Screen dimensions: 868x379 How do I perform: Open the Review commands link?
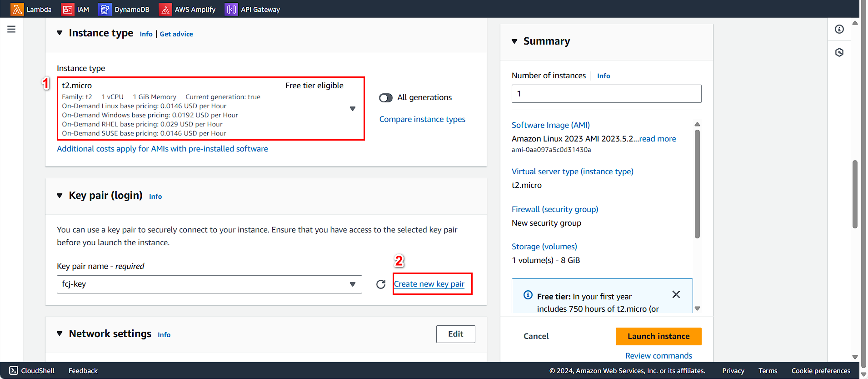coord(658,356)
